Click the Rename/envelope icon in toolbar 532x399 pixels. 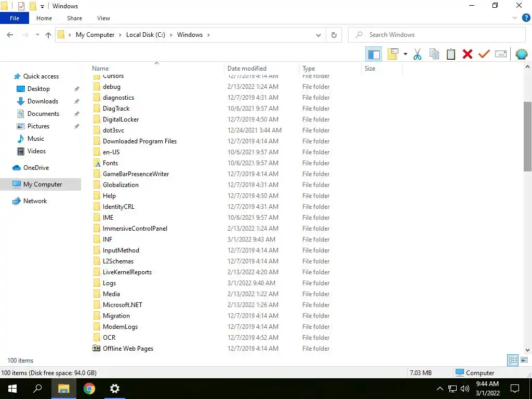pos(501,54)
